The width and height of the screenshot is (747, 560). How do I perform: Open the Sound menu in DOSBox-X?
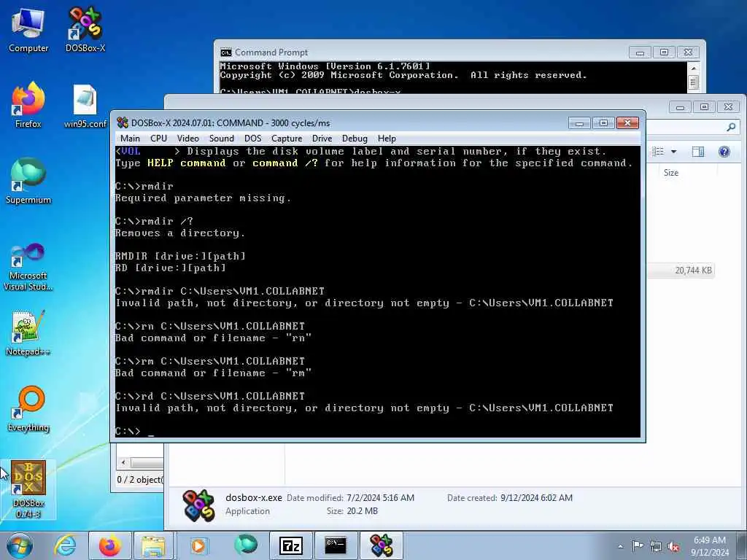point(222,139)
